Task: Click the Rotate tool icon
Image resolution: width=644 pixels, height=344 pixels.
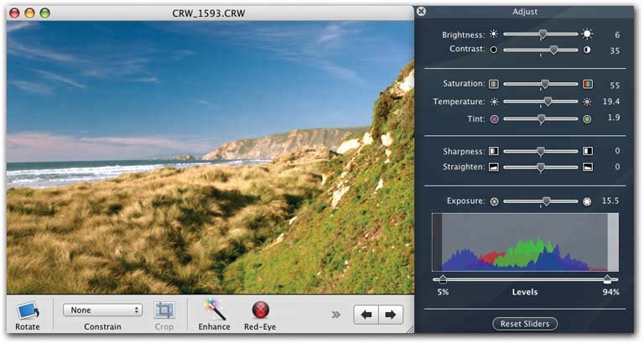Action: pos(28,310)
